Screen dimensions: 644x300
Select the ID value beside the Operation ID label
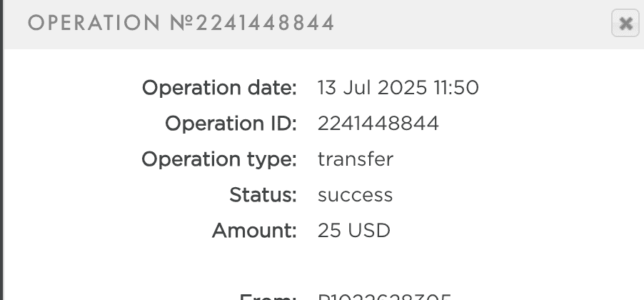(378, 124)
